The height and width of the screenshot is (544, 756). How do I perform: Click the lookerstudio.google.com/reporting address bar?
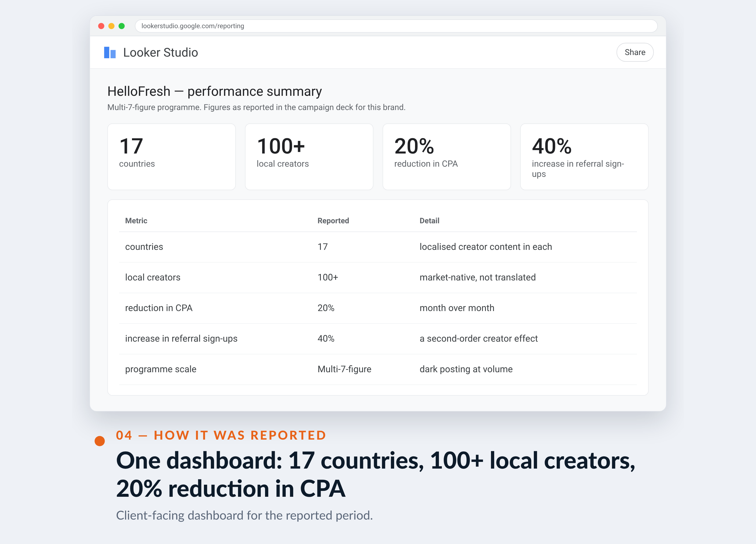point(396,26)
